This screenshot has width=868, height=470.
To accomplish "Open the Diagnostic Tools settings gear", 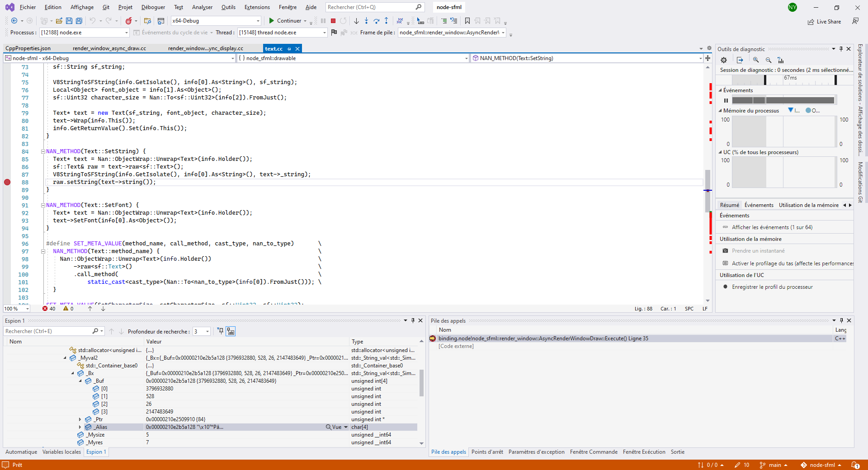I will (x=723, y=60).
